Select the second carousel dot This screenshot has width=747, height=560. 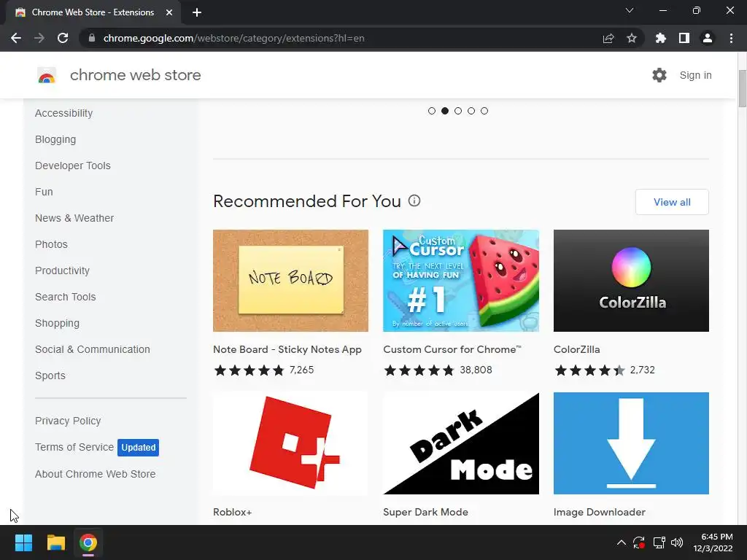pyautogui.click(x=445, y=111)
